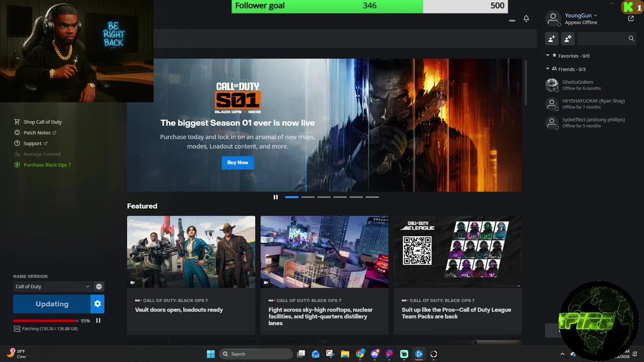The image size is (644, 362).
Task: Open the Game Version dropdown
Action: [x=52, y=287]
